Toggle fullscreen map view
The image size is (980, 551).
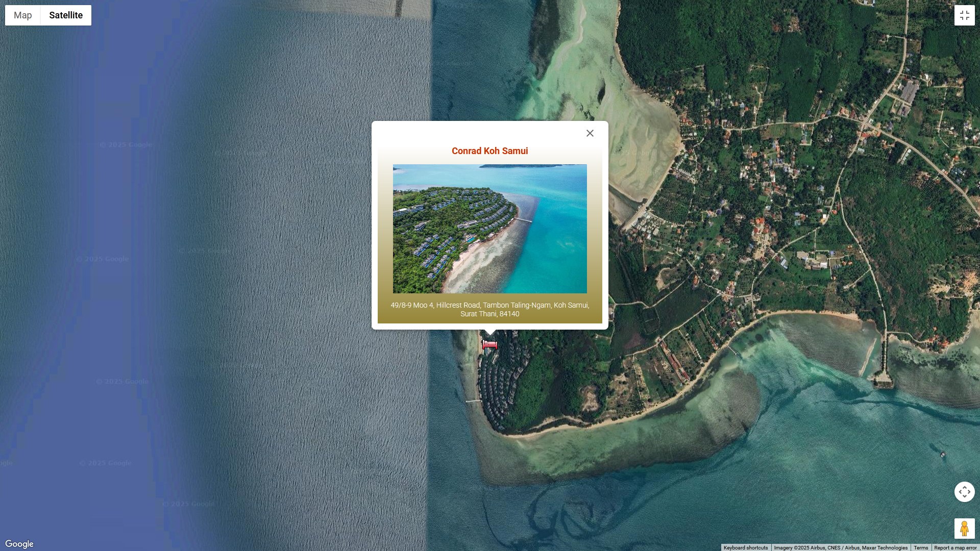pos(964,15)
